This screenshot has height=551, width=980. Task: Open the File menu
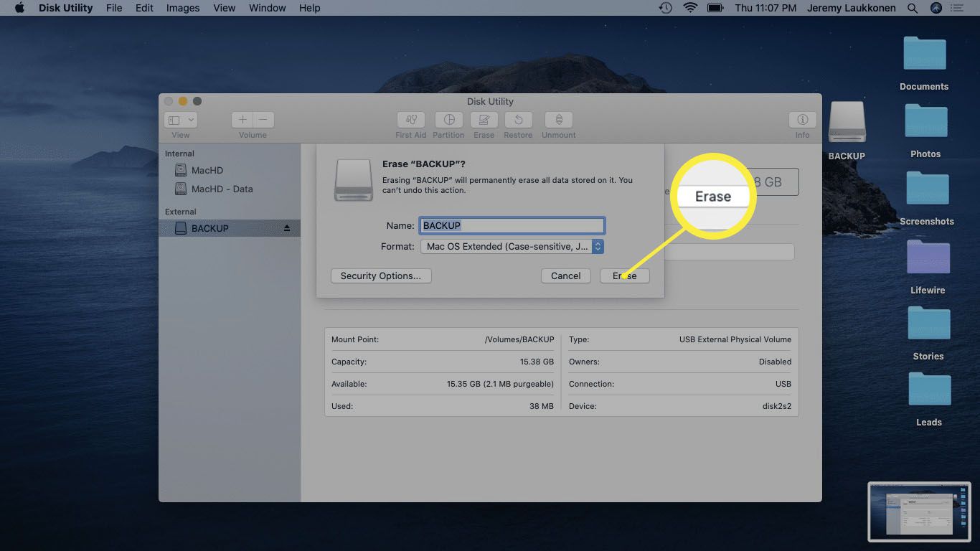coord(114,8)
